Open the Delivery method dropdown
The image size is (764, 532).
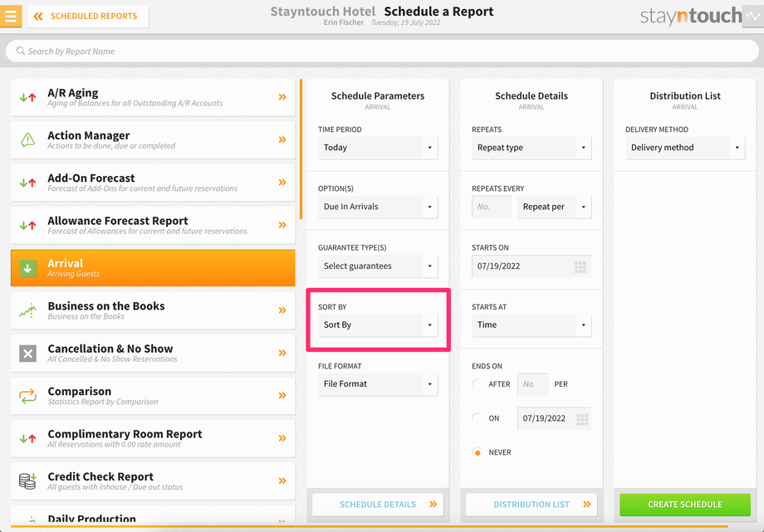click(x=685, y=148)
